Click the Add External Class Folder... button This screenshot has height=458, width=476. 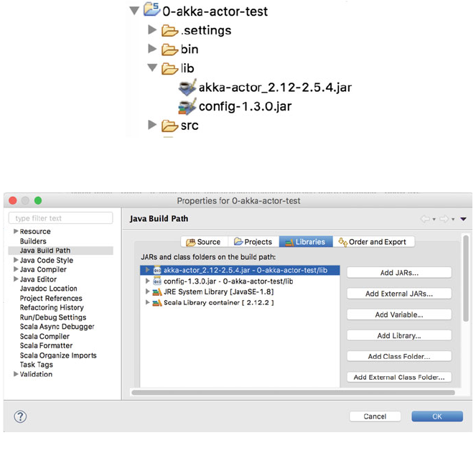coord(399,378)
